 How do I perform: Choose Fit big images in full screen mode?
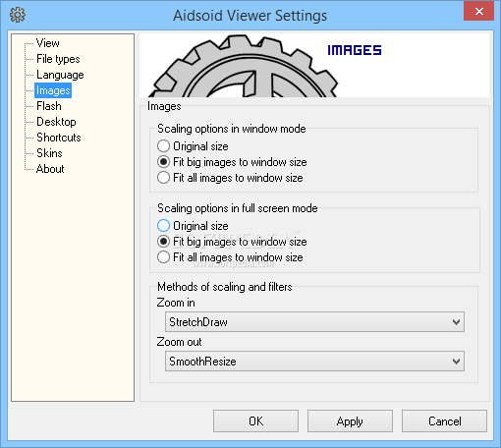232,242
